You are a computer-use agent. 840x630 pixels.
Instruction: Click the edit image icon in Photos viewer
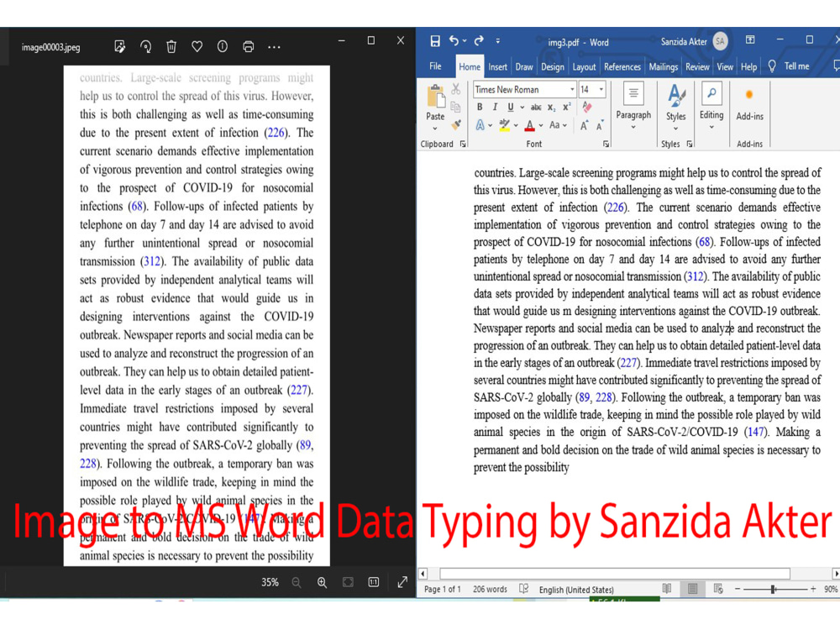(120, 47)
